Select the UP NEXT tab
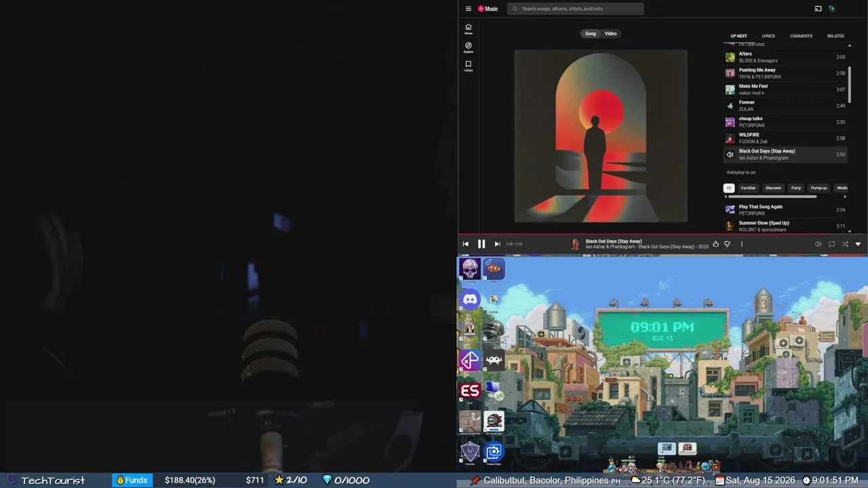The height and width of the screenshot is (488, 868). coord(738,36)
